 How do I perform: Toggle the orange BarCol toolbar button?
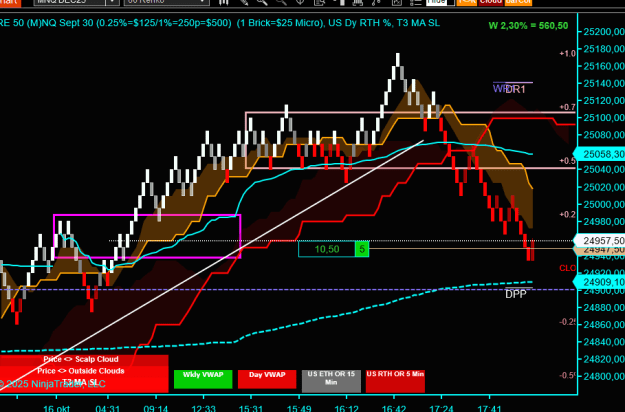point(518,2)
